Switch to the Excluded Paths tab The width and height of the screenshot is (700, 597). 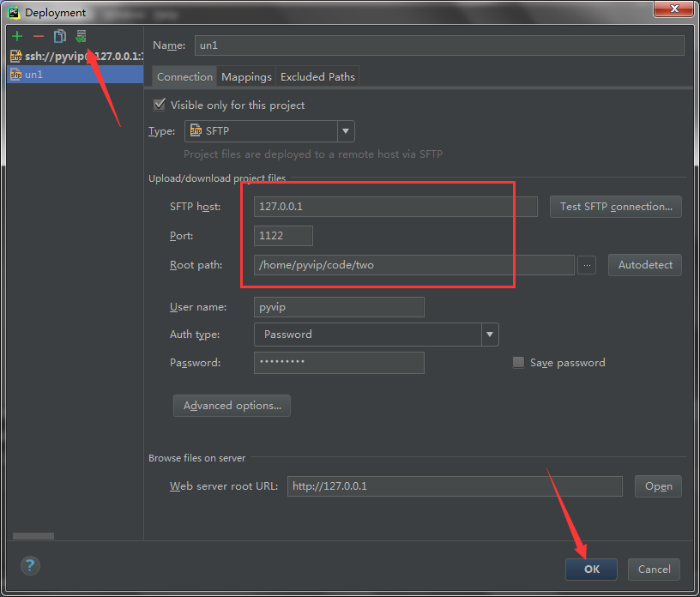click(x=317, y=76)
